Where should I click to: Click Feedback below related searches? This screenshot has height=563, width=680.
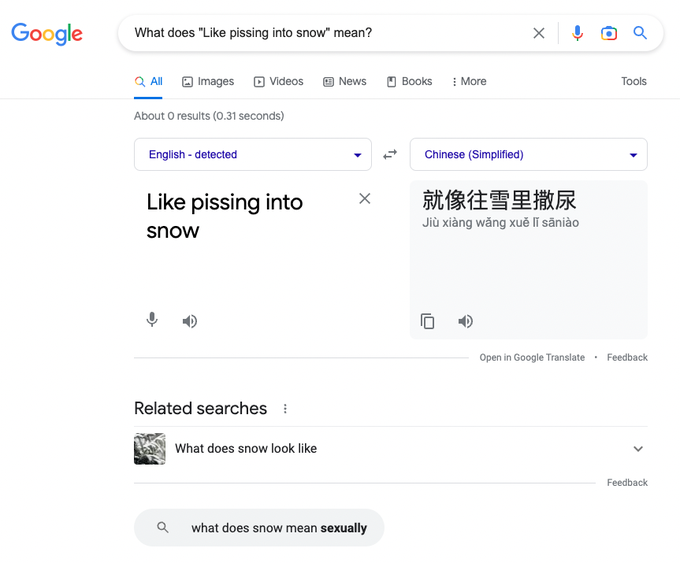pyautogui.click(x=627, y=483)
